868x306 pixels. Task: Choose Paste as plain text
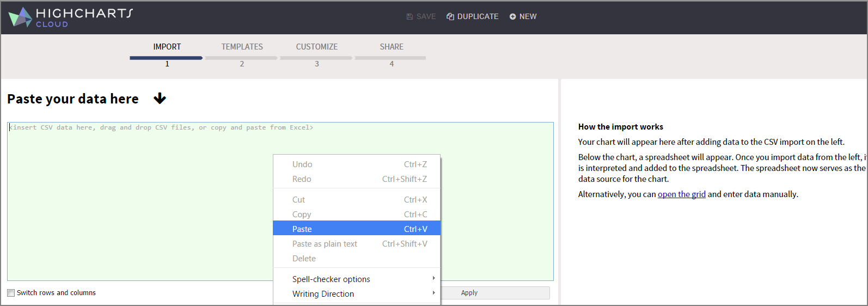pos(325,244)
